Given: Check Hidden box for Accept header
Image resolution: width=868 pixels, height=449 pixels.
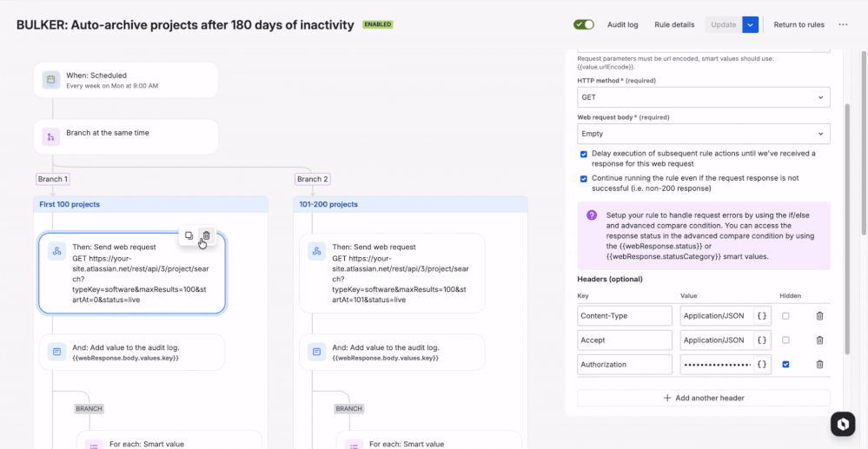Looking at the screenshot, I should click(x=785, y=340).
